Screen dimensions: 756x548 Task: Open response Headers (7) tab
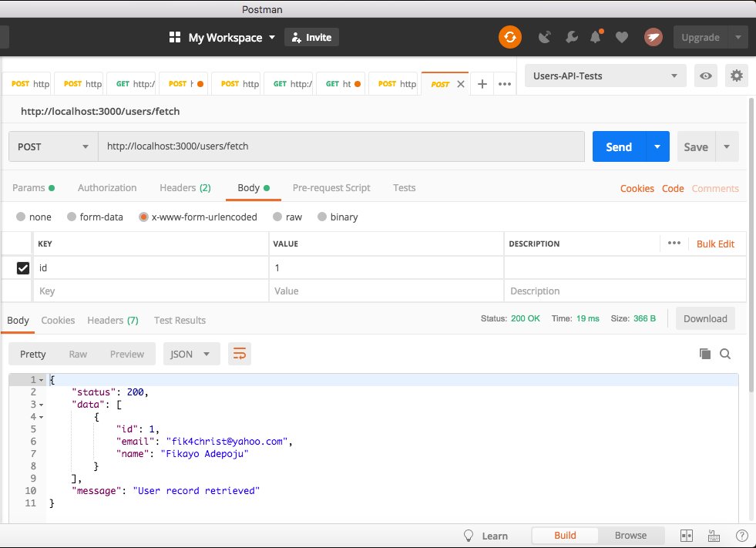click(x=113, y=321)
